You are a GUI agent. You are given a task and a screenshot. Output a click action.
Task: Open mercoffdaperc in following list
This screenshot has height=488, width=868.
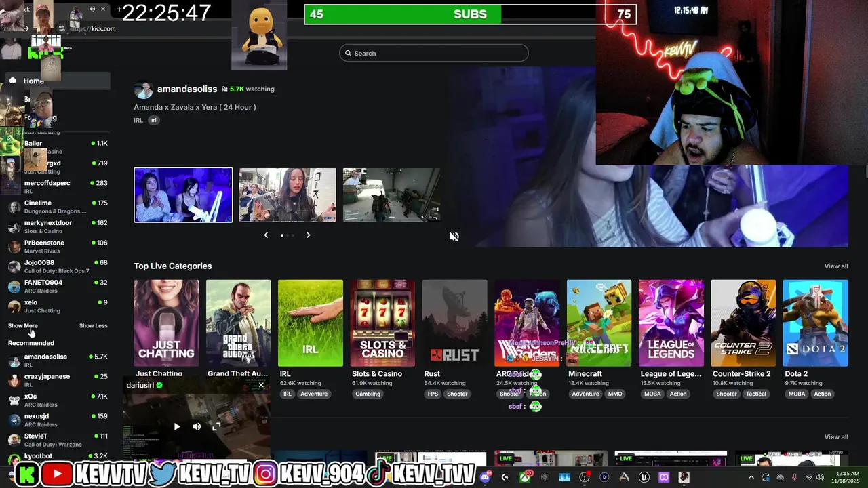click(x=58, y=187)
